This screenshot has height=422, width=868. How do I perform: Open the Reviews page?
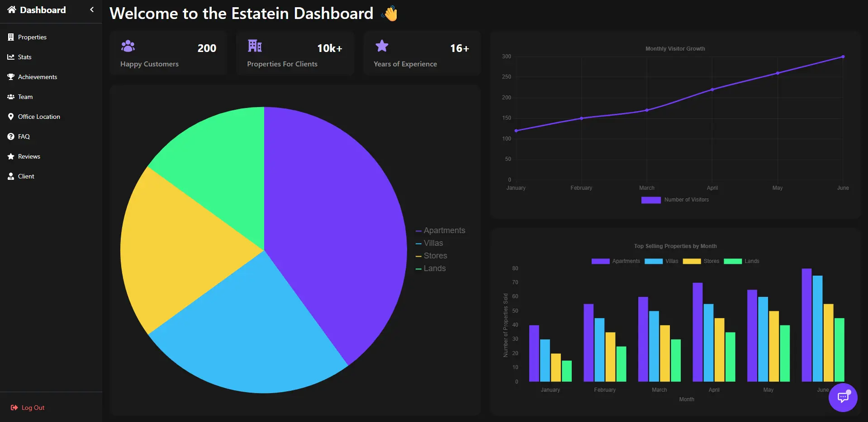pyautogui.click(x=29, y=156)
